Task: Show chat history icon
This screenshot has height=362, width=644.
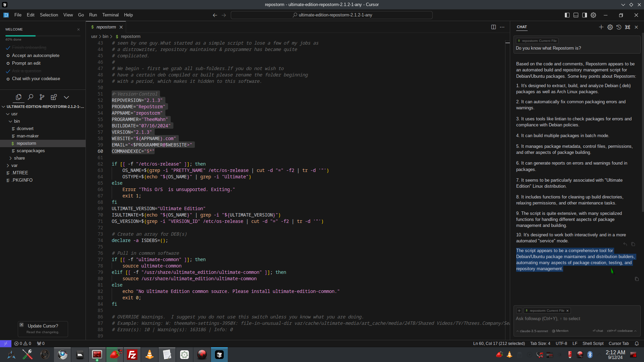Action: click(619, 27)
